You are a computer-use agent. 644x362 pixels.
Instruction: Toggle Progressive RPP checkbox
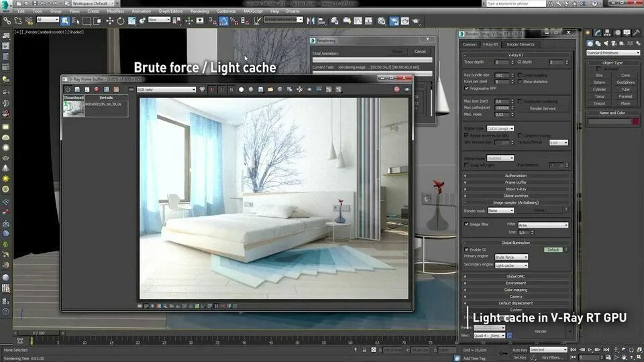point(466,88)
